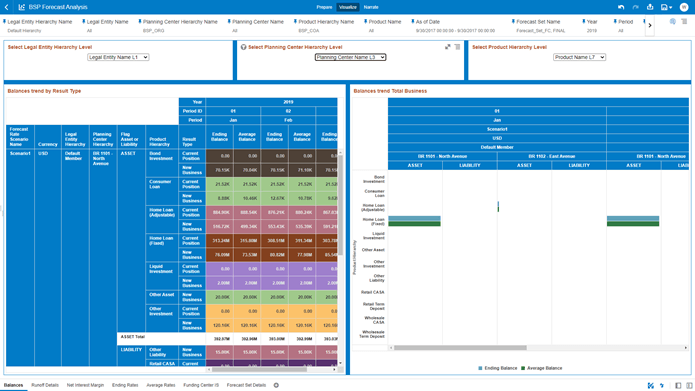This screenshot has width=695, height=391.
Task: Click the help icon next to Select Planning Center Hierarchy Level
Action: point(243,47)
